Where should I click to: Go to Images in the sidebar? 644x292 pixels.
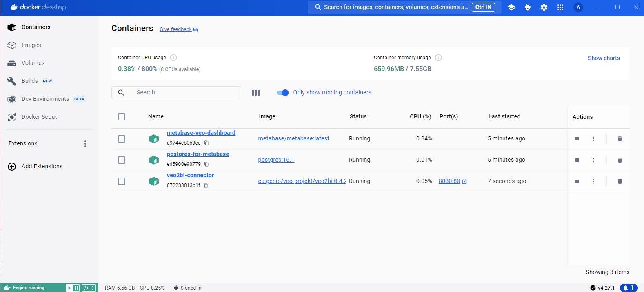[31, 45]
